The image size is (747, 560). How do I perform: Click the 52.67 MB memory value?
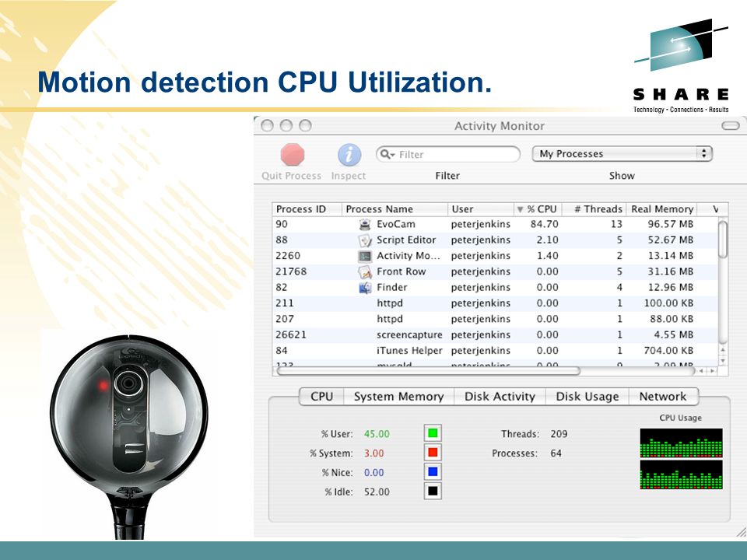click(670, 240)
